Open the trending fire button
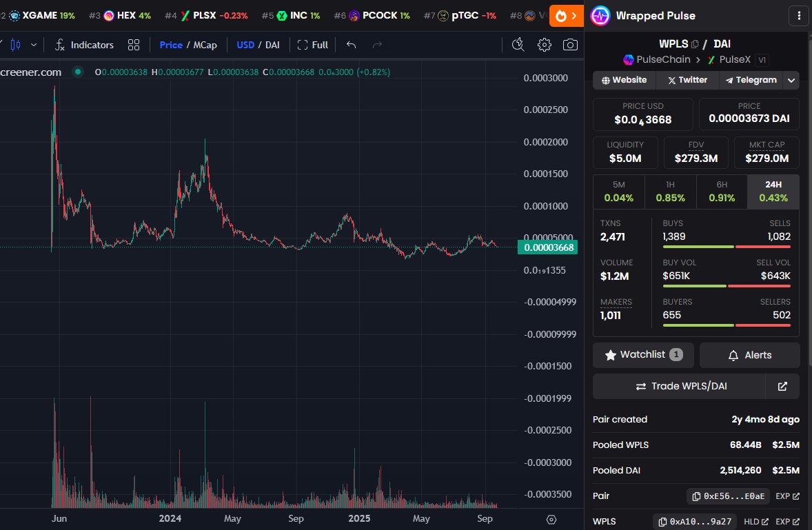This screenshot has width=812, height=530. click(567, 16)
